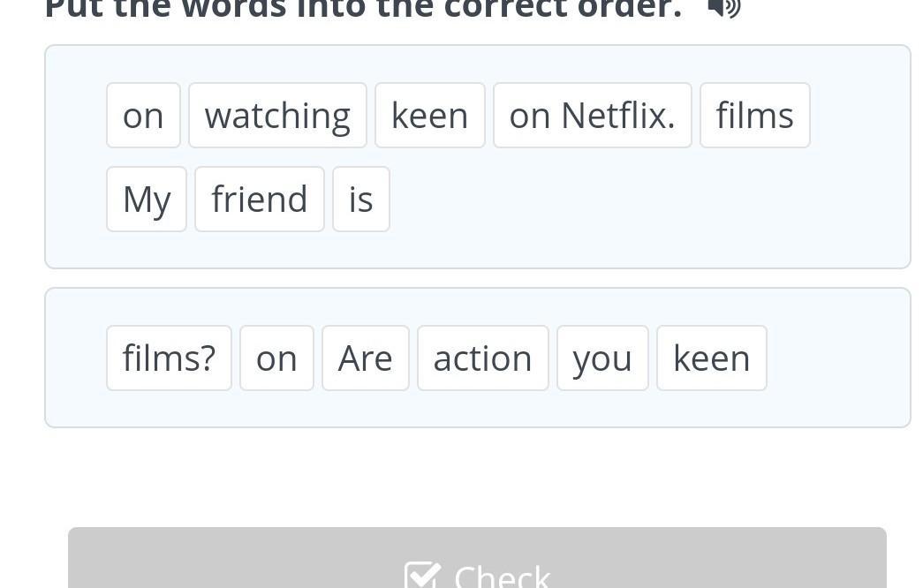The height and width of the screenshot is (588, 923).
Task: Click the checkmark icon in Check button
Action: pos(421,574)
